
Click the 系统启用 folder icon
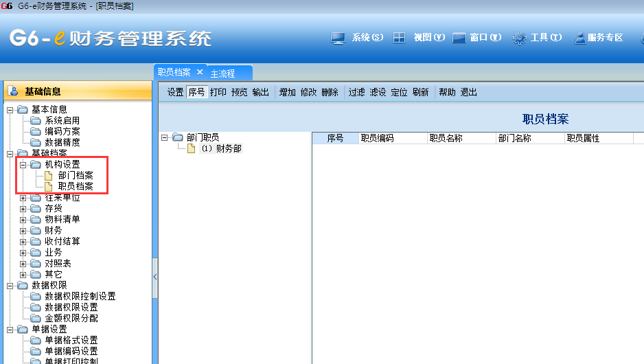(36, 120)
